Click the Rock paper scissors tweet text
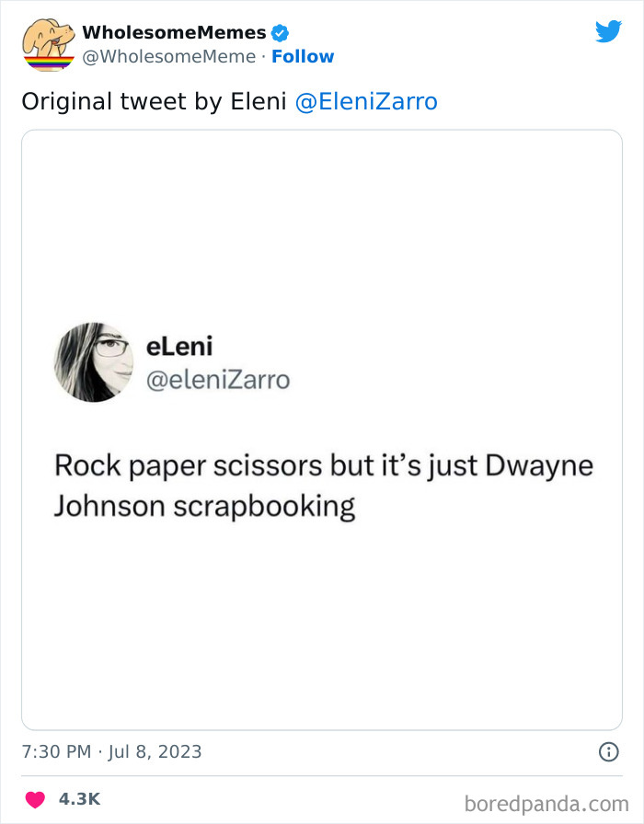Screen dimensions: 644x824 [323, 465]
